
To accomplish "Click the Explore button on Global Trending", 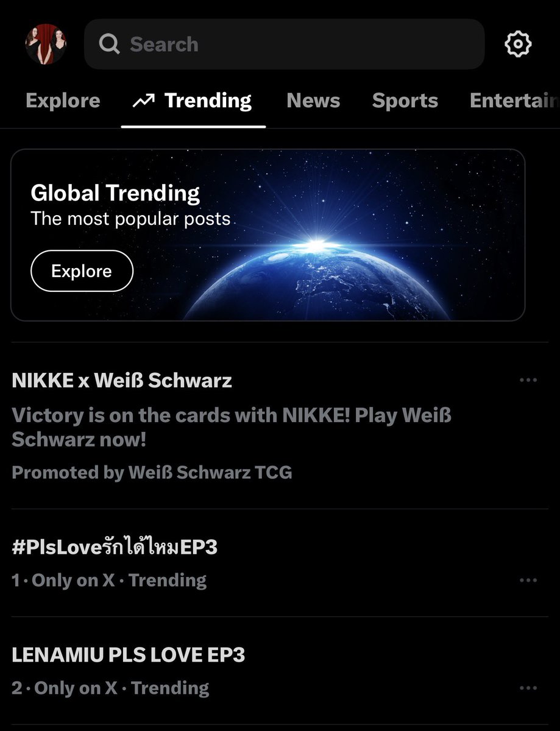I will (82, 271).
